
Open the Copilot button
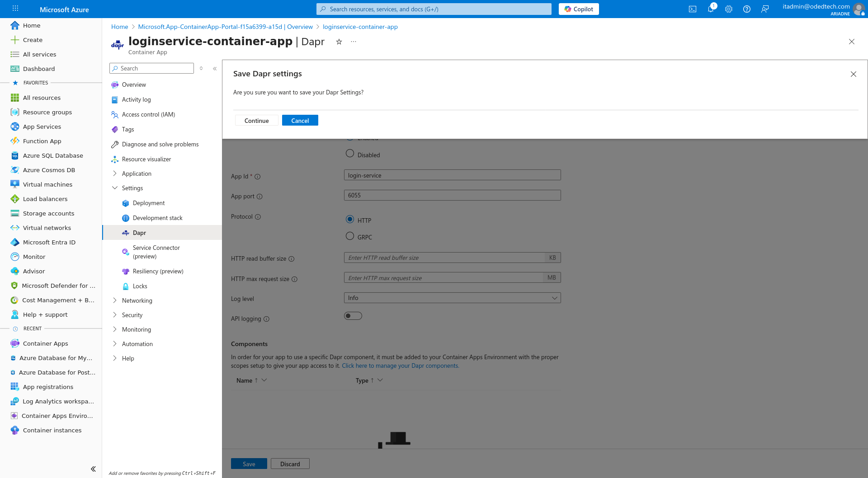(579, 9)
